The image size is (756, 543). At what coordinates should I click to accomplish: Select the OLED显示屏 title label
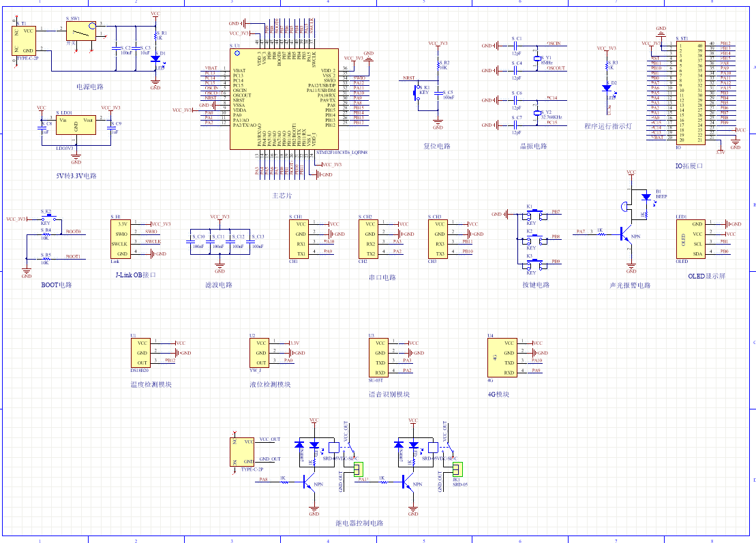click(x=707, y=276)
